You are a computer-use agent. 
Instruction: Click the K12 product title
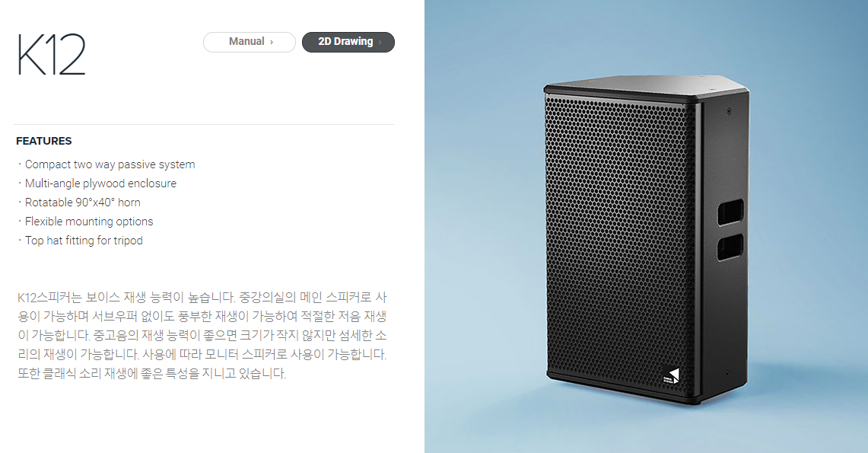[51, 54]
